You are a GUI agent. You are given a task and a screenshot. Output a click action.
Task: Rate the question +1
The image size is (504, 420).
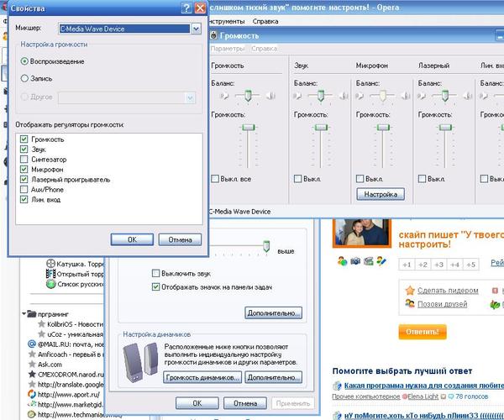click(x=407, y=265)
